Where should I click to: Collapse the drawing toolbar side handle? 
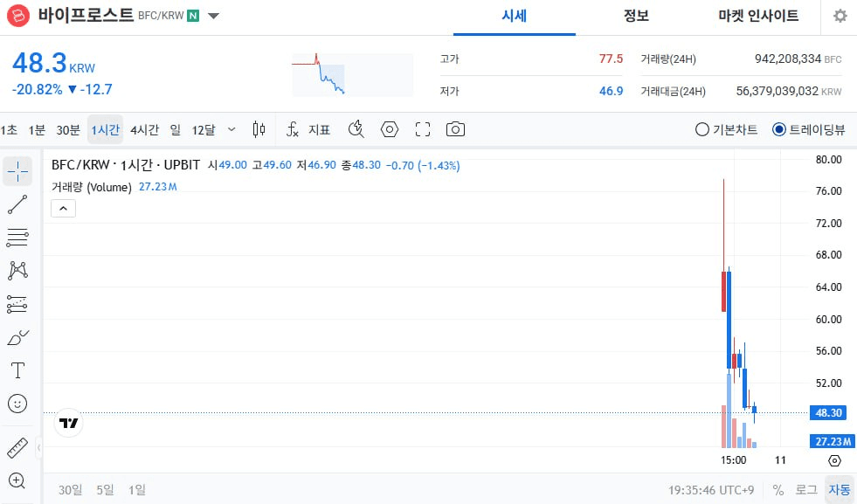(x=38, y=448)
